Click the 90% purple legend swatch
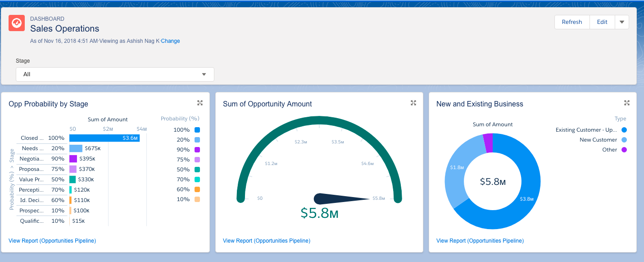Viewport: 644px width, 262px height. [197, 150]
